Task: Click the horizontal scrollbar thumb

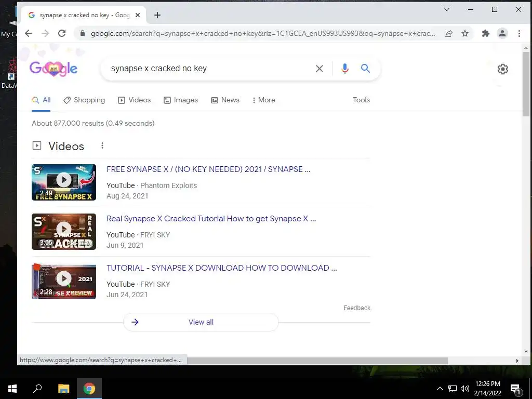Action: pyautogui.click(x=317, y=361)
